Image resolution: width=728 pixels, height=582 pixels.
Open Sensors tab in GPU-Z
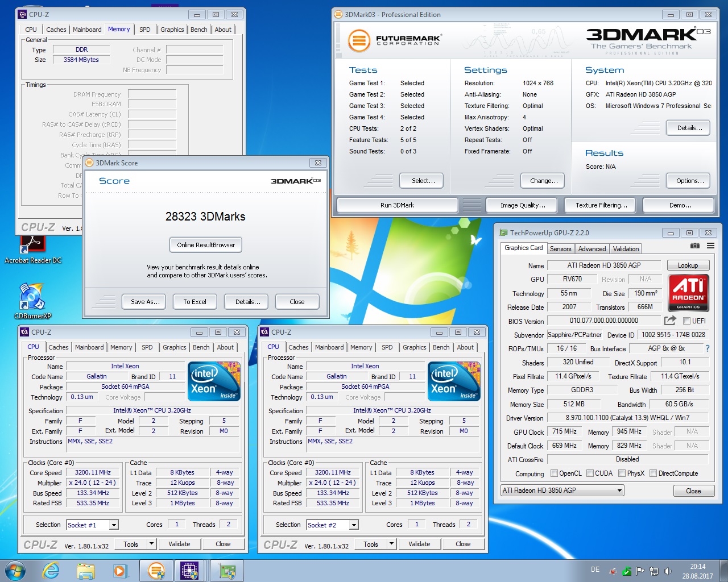[560, 249]
